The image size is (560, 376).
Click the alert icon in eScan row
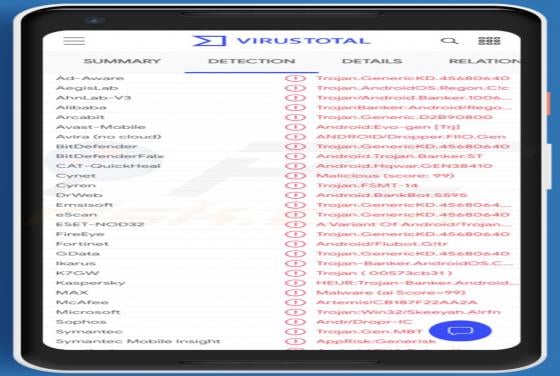pos(295,215)
